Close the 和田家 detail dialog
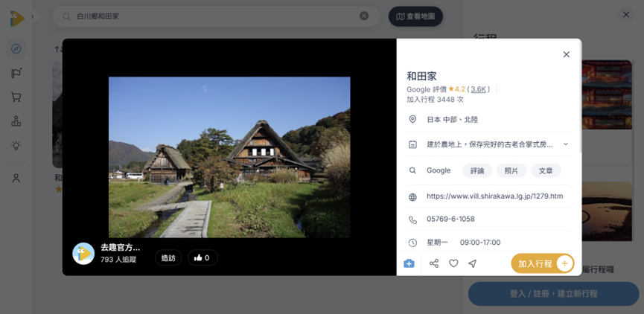The width and height of the screenshot is (644, 314). tap(567, 54)
